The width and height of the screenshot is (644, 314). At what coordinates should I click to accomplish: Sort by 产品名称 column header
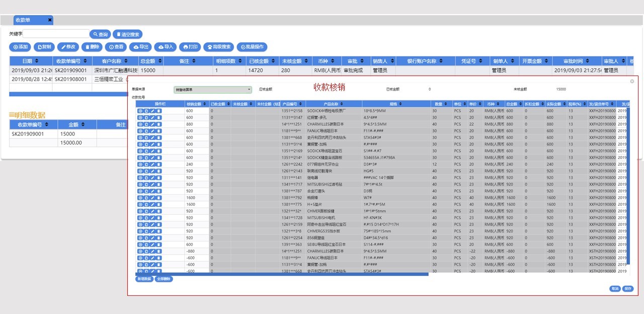tap(335, 104)
